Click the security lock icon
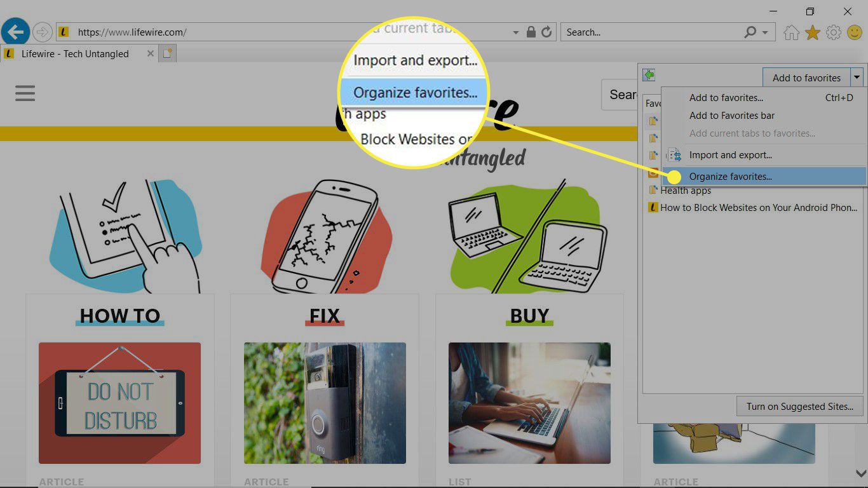The width and height of the screenshot is (868, 488). point(531,32)
